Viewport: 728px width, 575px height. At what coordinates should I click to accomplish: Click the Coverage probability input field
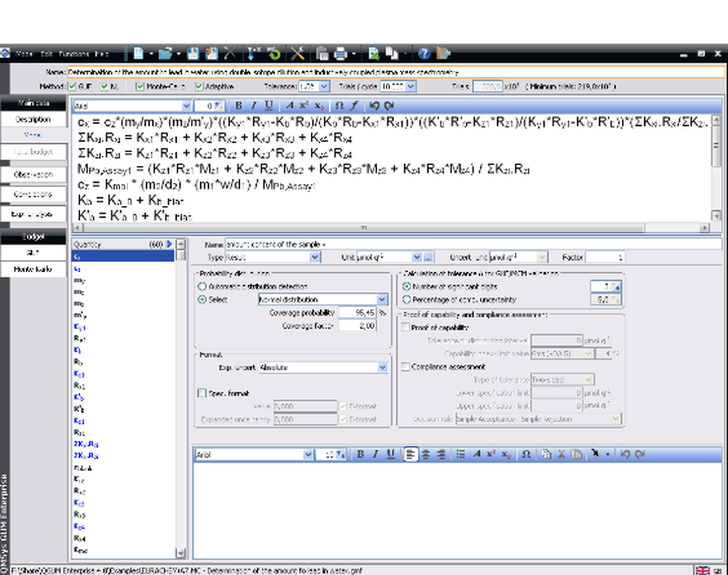pos(357,313)
